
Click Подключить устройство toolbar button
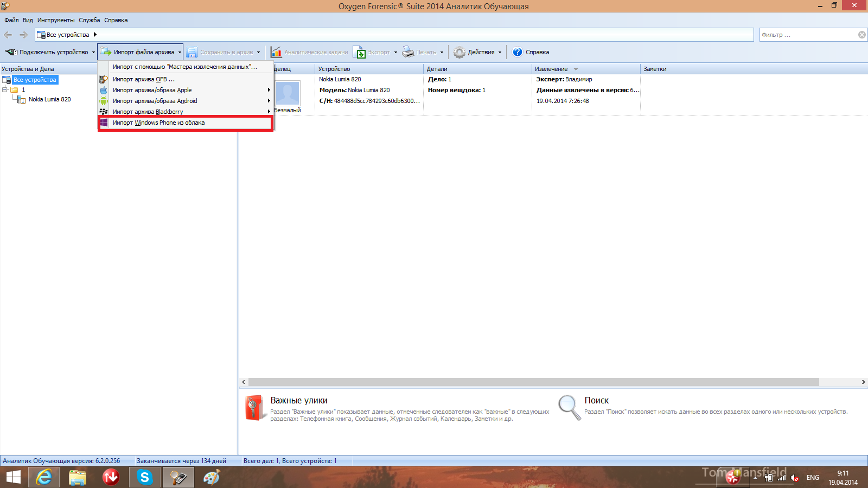(x=47, y=52)
